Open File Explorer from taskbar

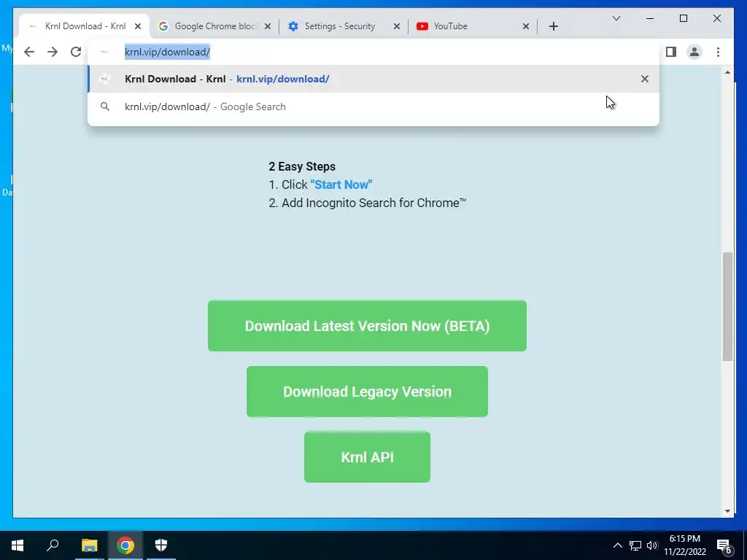pyautogui.click(x=89, y=545)
